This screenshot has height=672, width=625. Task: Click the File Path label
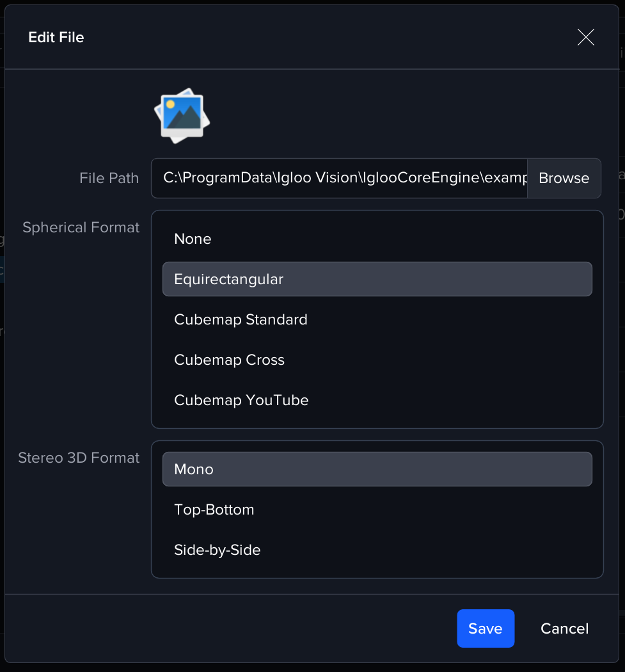pyautogui.click(x=109, y=178)
